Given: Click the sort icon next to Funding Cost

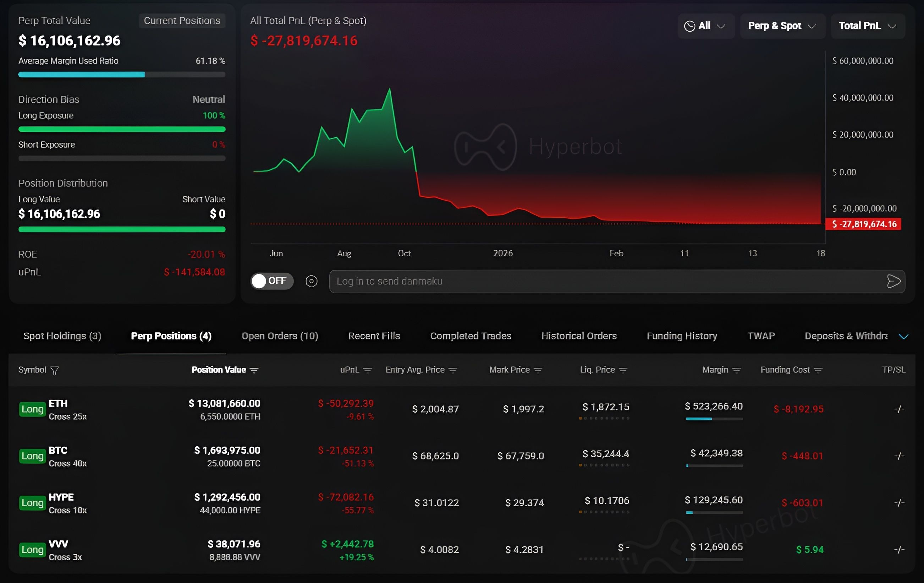Looking at the screenshot, I should [x=818, y=370].
